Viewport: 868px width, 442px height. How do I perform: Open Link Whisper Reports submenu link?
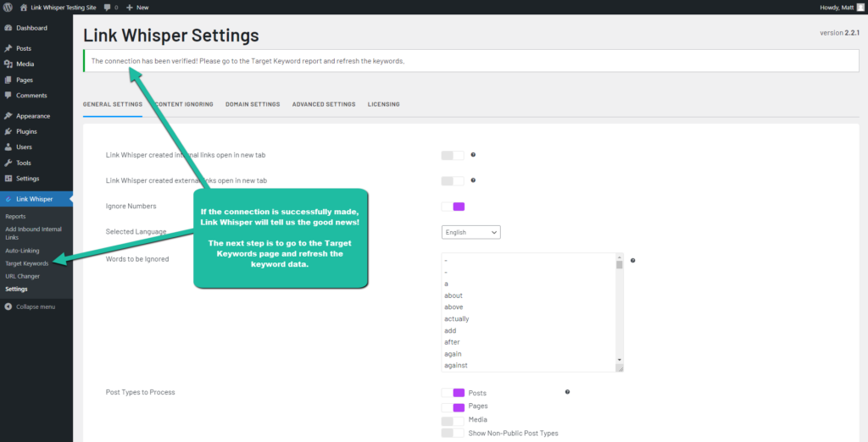[x=15, y=216]
